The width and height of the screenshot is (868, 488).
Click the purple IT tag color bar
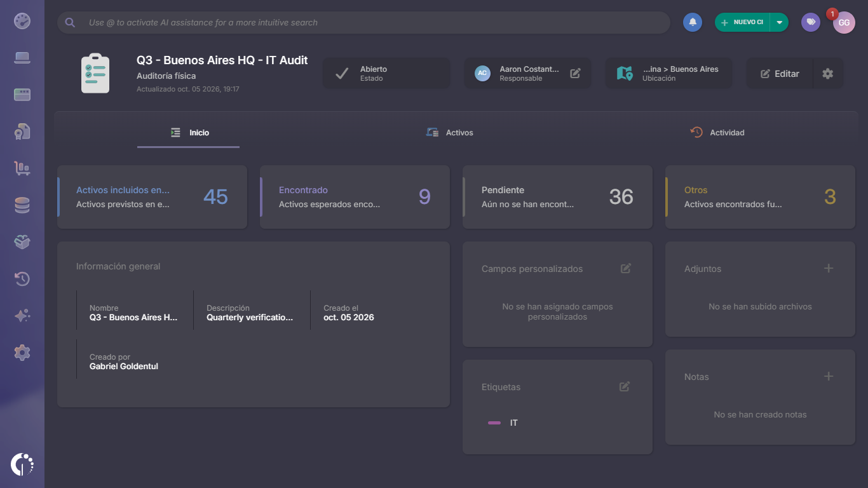494,423
